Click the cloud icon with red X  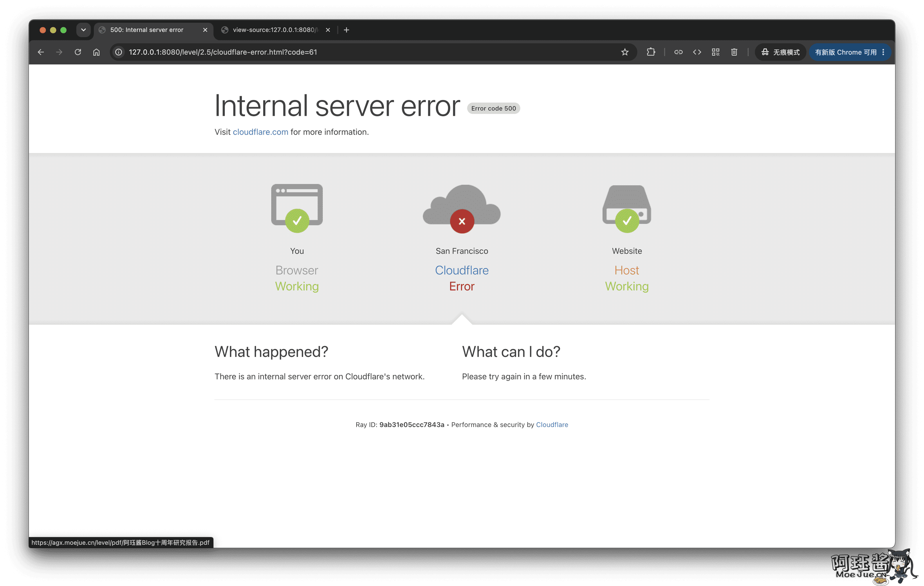click(462, 209)
